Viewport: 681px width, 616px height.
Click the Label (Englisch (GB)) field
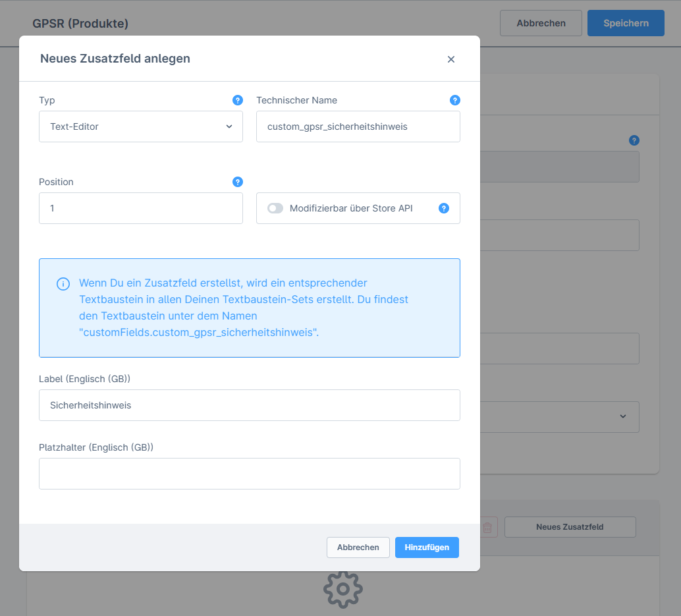click(249, 405)
